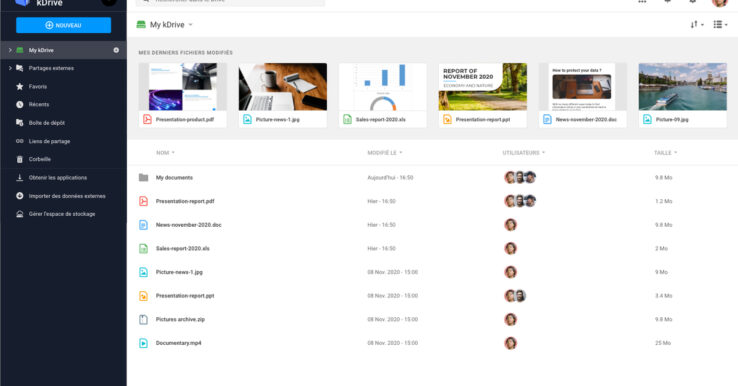Screen dimensions: 738x386
Task: Click the Liens de partage link icon
Action: point(19,141)
